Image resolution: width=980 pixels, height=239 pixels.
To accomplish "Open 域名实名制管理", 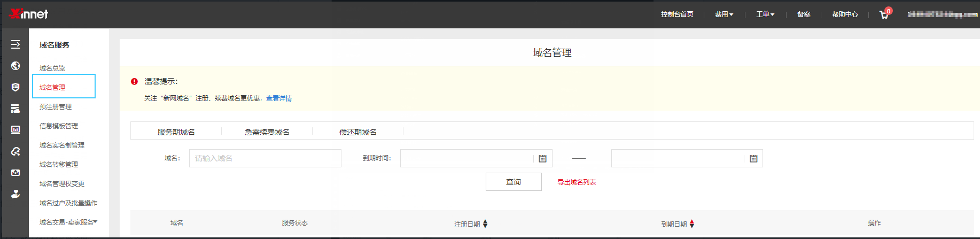I will (x=62, y=145).
